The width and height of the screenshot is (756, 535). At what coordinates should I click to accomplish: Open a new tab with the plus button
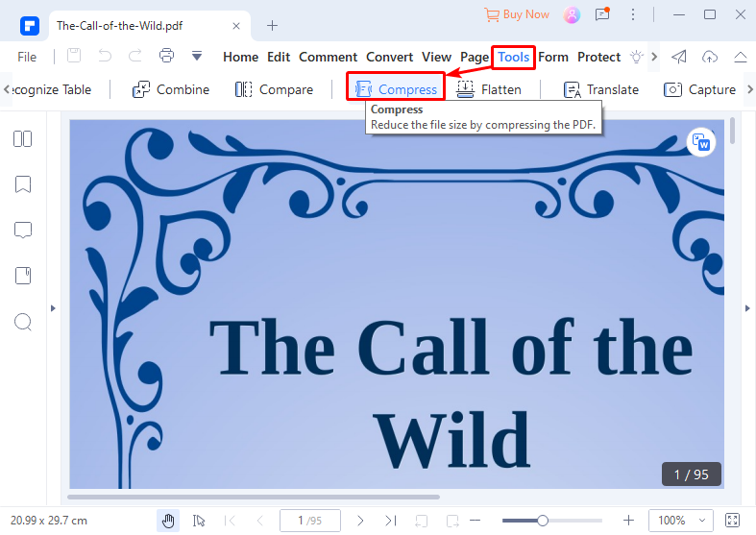272,26
